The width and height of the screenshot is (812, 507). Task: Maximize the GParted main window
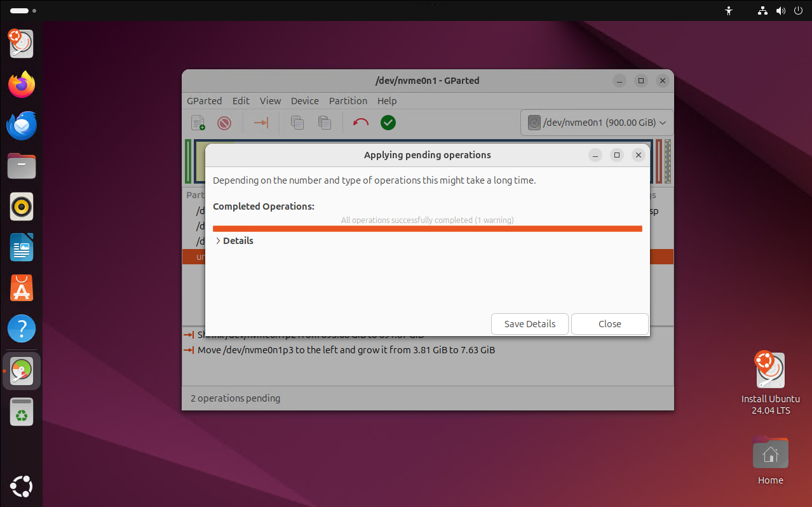641,81
